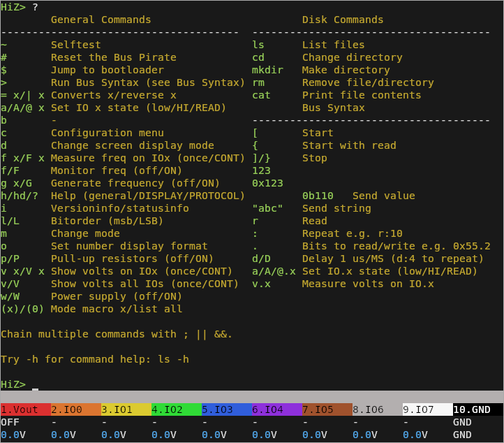This screenshot has width=504, height=443.
Task: Select the green 4.IO2 pin label
Action: pos(176,409)
